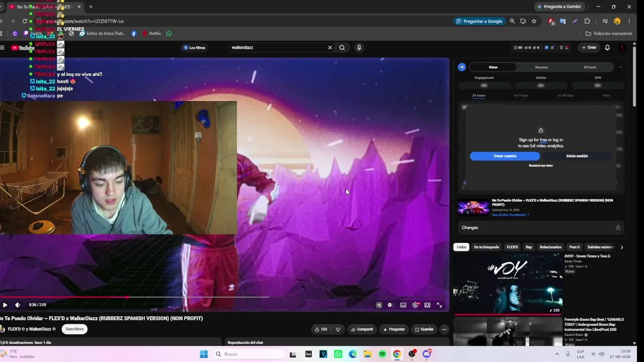Viewport: 644px width, 362px height.
Task: Select the De tu búsqueda chip
Action: click(x=487, y=247)
